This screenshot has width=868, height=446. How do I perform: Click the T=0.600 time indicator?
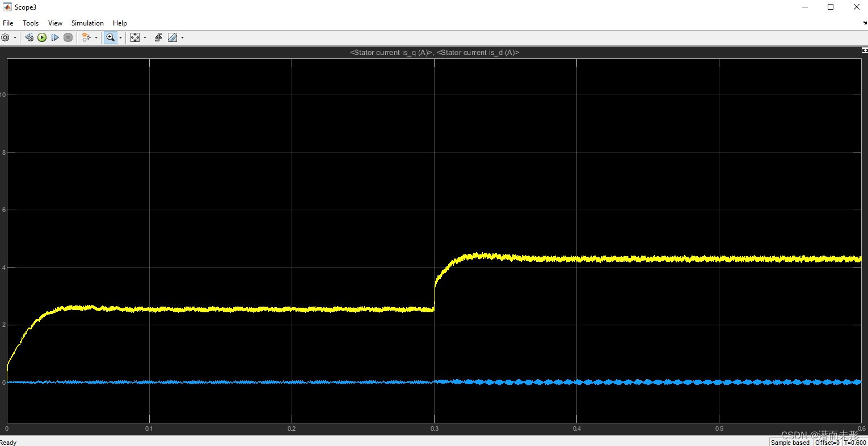point(855,443)
